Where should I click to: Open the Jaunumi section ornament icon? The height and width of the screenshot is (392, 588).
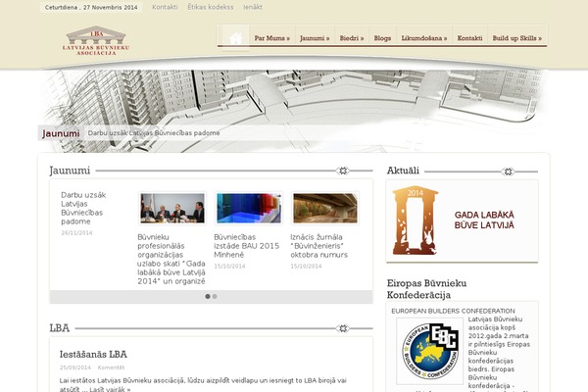[x=343, y=171]
